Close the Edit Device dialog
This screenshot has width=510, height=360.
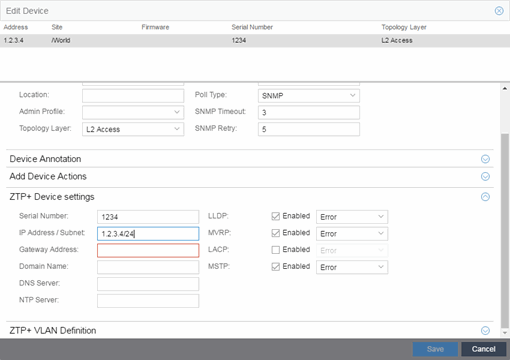coord(499,11)
